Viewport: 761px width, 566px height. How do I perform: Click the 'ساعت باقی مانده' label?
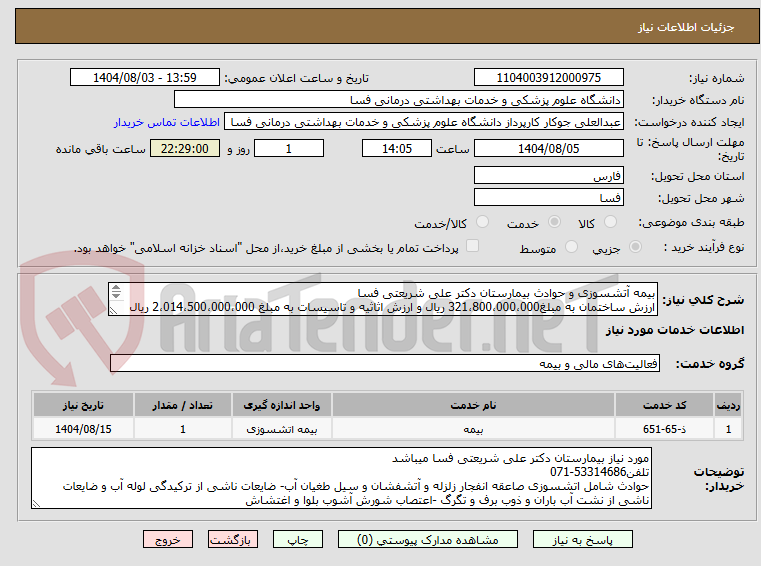point(100,149)
